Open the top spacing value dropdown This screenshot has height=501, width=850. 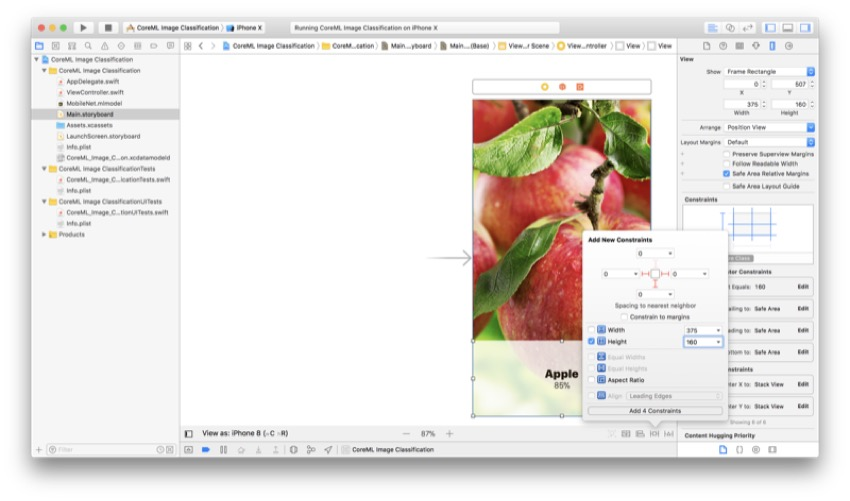click(x=670, y=254)
